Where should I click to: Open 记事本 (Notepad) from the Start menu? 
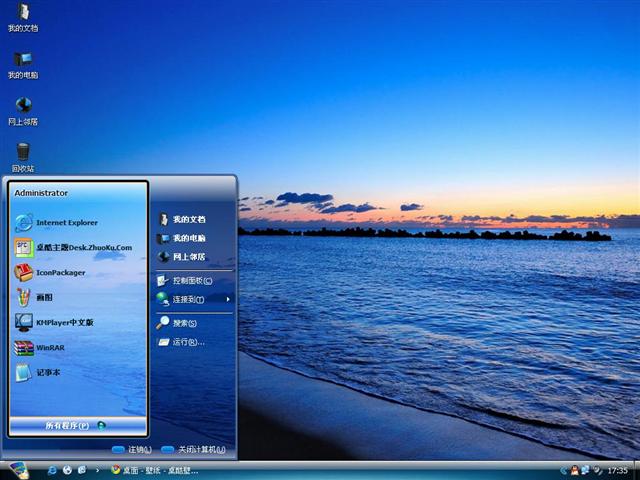coord(48,372)
